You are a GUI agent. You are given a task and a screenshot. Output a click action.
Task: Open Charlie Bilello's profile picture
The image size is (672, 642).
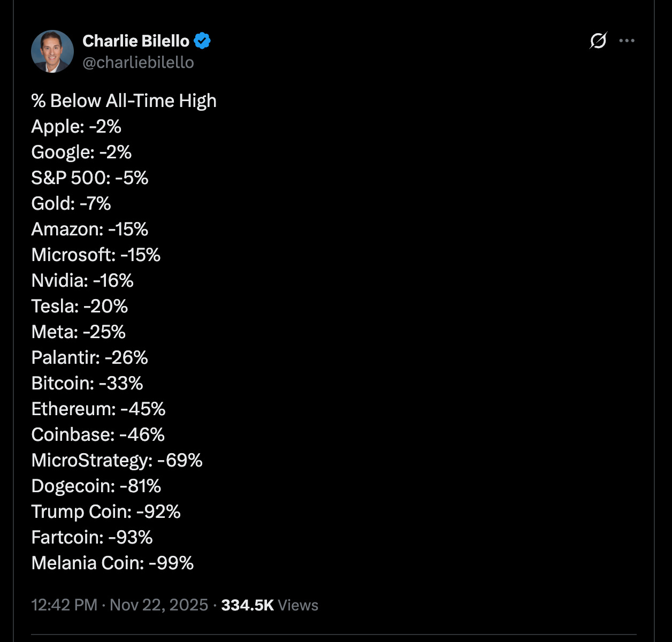coord(52,51)
